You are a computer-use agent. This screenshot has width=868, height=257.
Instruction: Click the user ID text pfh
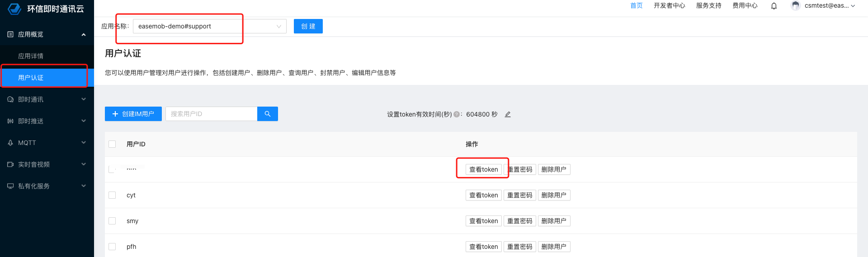132,247
